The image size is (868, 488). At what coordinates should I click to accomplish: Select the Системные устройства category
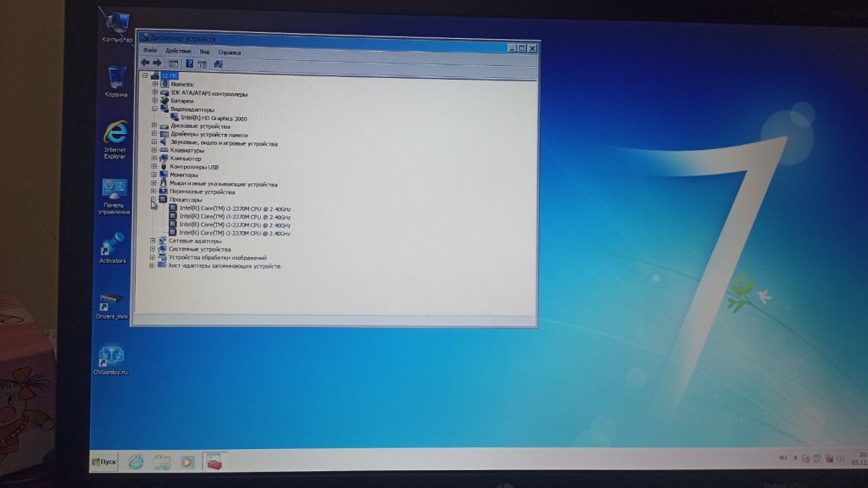click(x=200, y=249)
